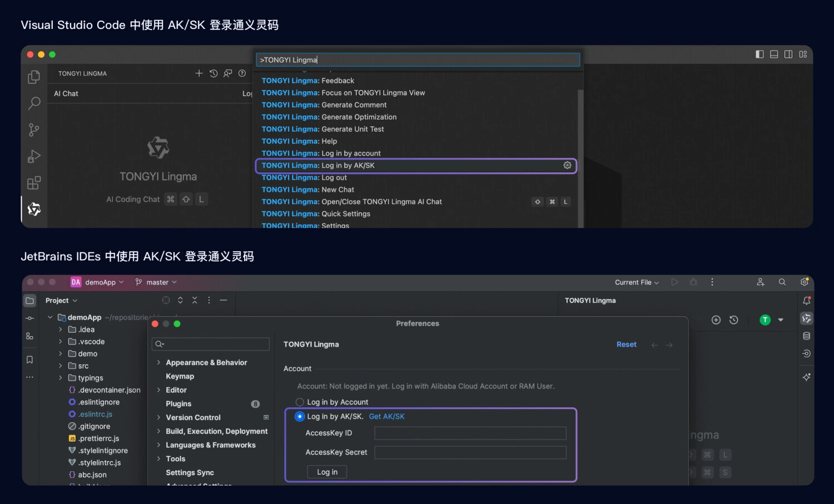
Task: Select TONGYI Lingma: New Chat command
Action: [416, 189]
